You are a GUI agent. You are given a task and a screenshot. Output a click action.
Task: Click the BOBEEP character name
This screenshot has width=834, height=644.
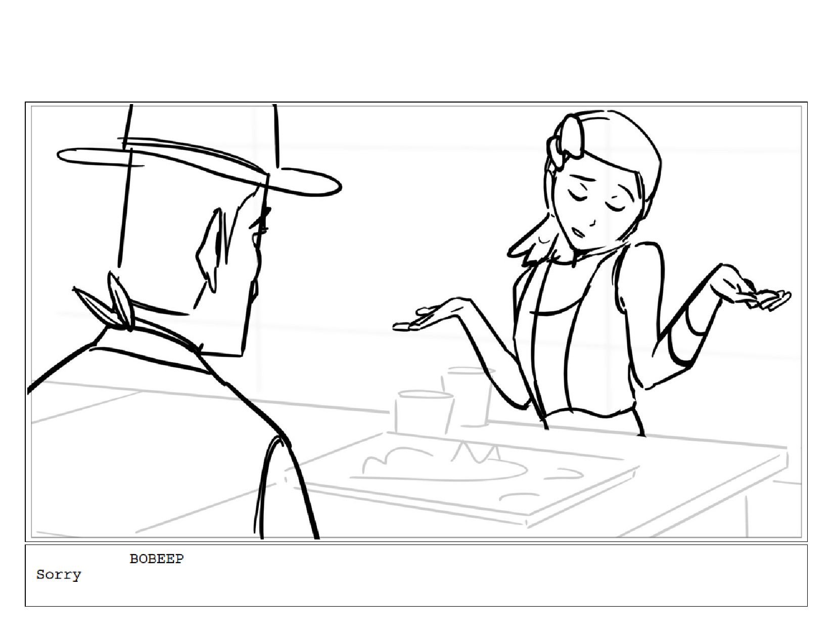click(157, 559)
